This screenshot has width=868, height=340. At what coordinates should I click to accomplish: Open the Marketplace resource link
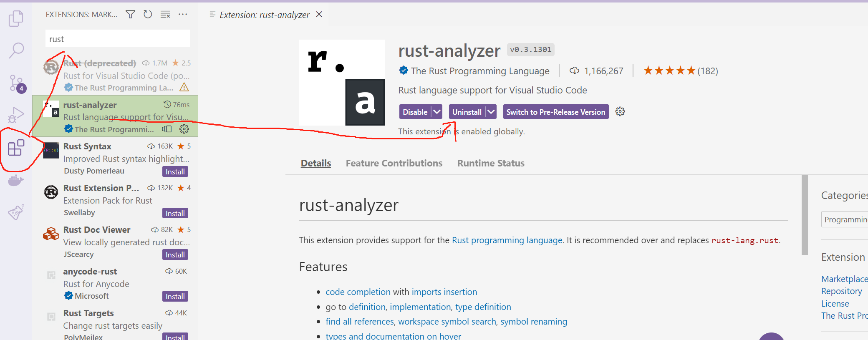tap(845, 279)
